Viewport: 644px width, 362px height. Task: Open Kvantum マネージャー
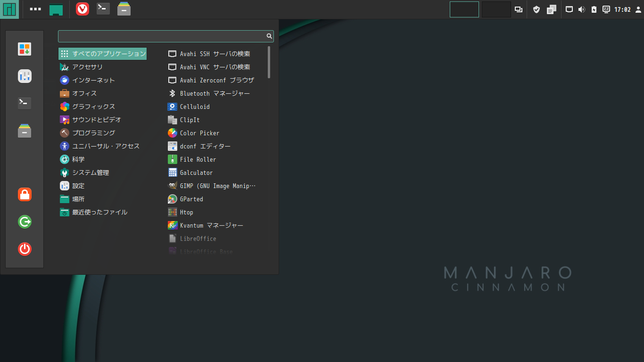(x=215, y=225)
